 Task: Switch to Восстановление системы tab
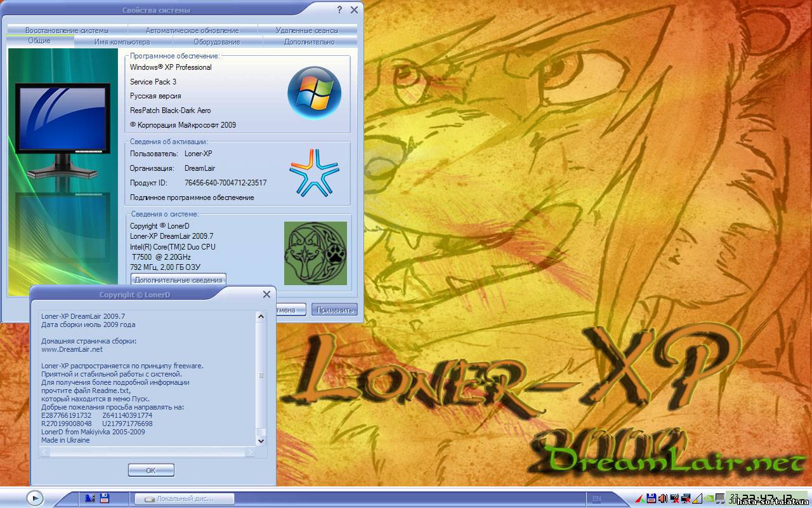click(67, 30)
